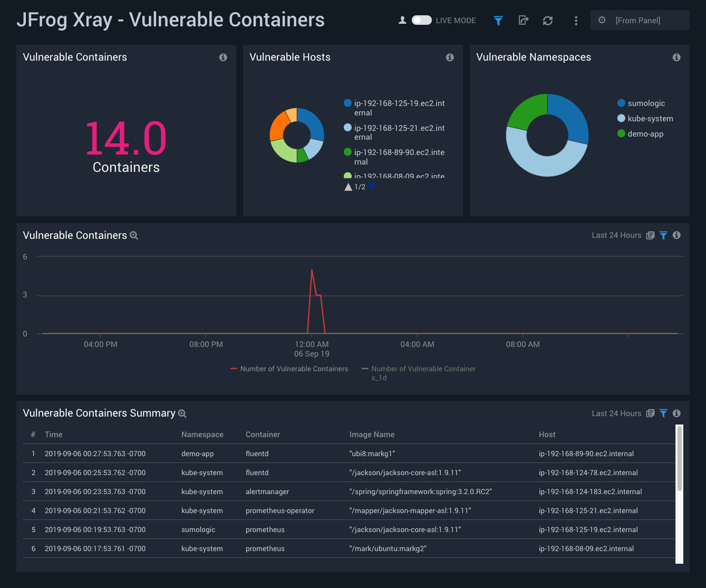Sort the table by Image Name column
The width and height of the screenshot is (706, 588).
[x=372, y=435]
